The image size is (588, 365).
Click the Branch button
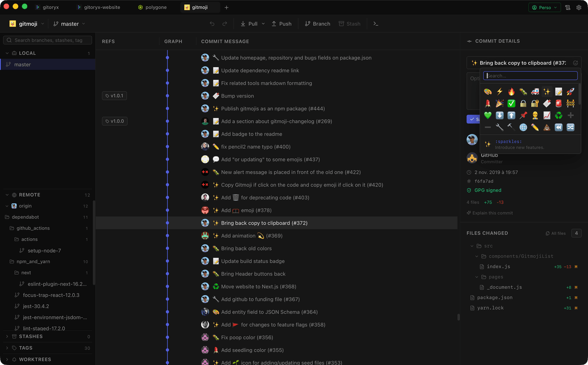pyautogui.click(x=318, y=24)
